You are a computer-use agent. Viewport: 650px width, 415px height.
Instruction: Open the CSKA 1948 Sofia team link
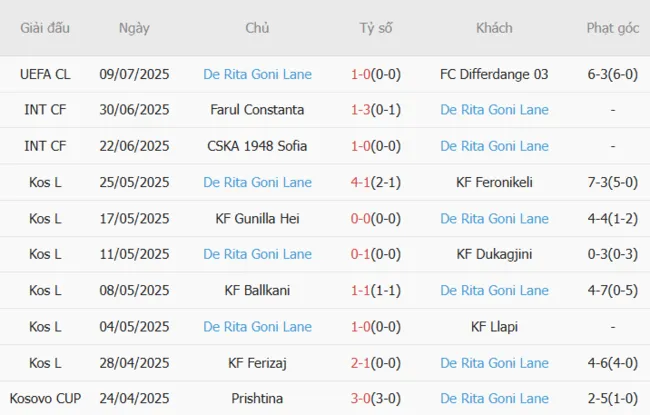click(x=257, y=146)
